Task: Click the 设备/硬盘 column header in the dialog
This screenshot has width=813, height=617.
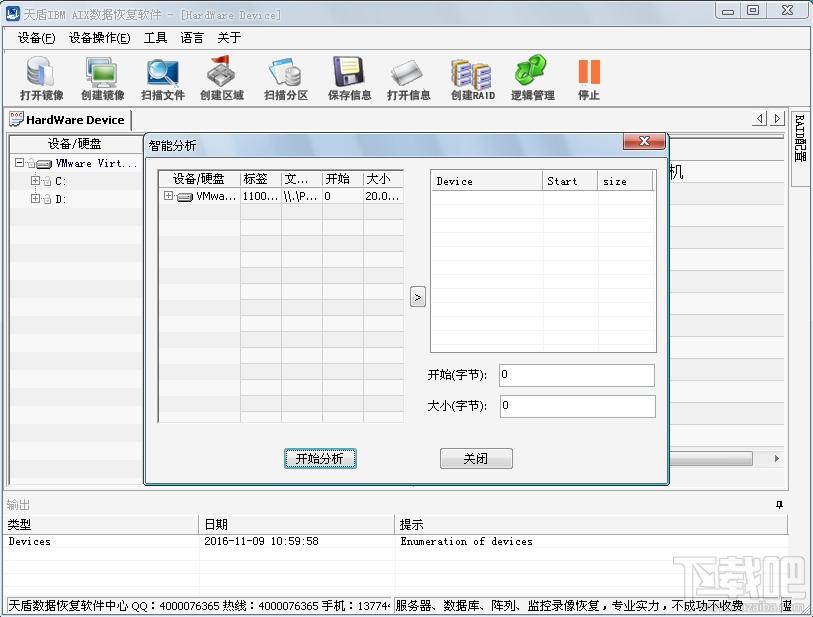Action: click(199, 179)
